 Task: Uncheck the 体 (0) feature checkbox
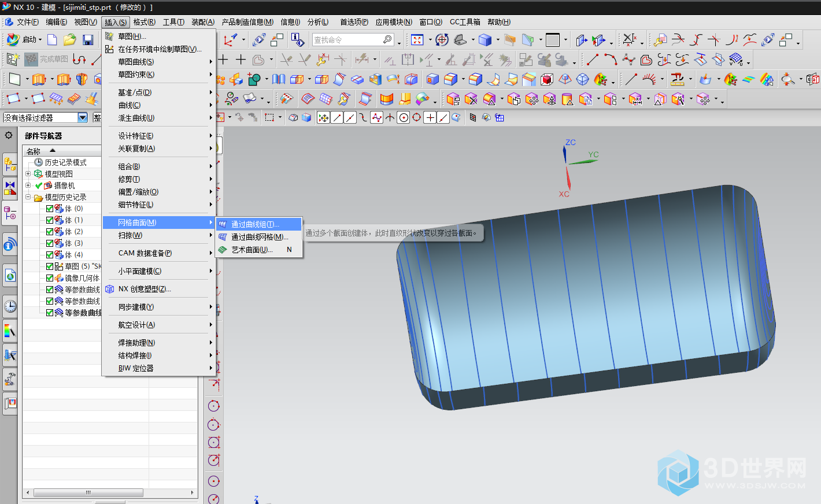coord(50,209)
